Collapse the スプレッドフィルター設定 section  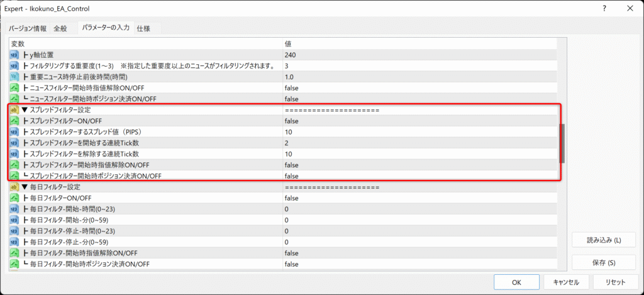coord(25,110)
